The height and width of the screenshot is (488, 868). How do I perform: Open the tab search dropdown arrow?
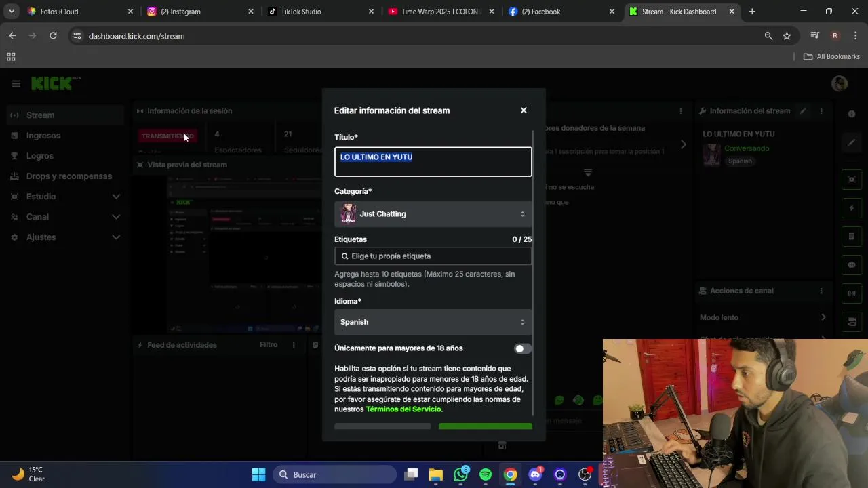[12, 12]
